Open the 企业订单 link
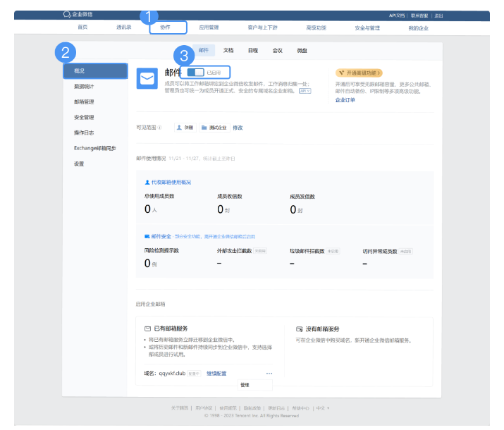 coord(345,100)
